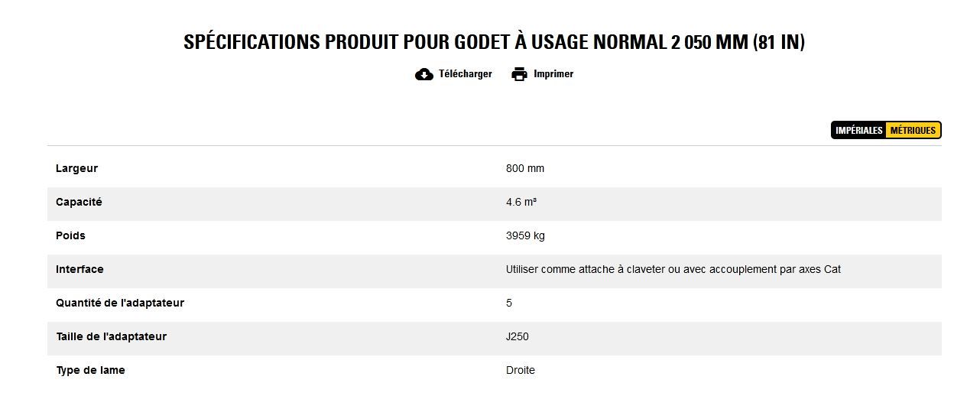Click the cloud download icon
Screen dimensions: 980x396
pos(424,74)
